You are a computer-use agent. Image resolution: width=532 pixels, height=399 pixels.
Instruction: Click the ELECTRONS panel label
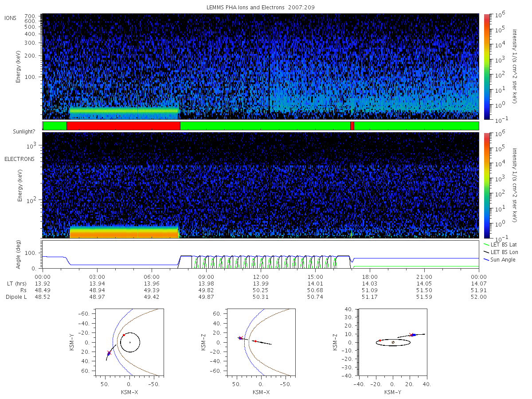tap(19, 159)
